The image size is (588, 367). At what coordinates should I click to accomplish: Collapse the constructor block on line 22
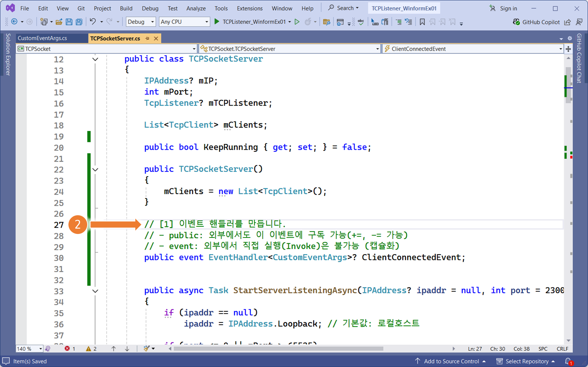point(95,170)
